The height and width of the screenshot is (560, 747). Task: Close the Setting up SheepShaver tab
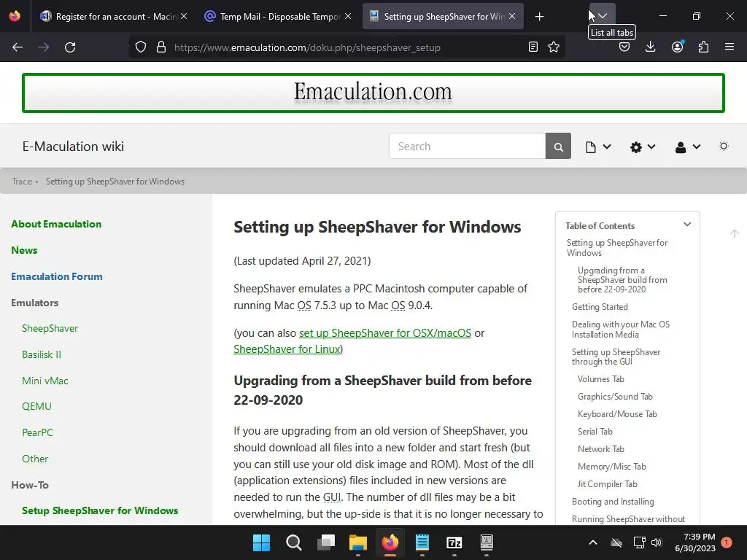(x=512, y=16)
